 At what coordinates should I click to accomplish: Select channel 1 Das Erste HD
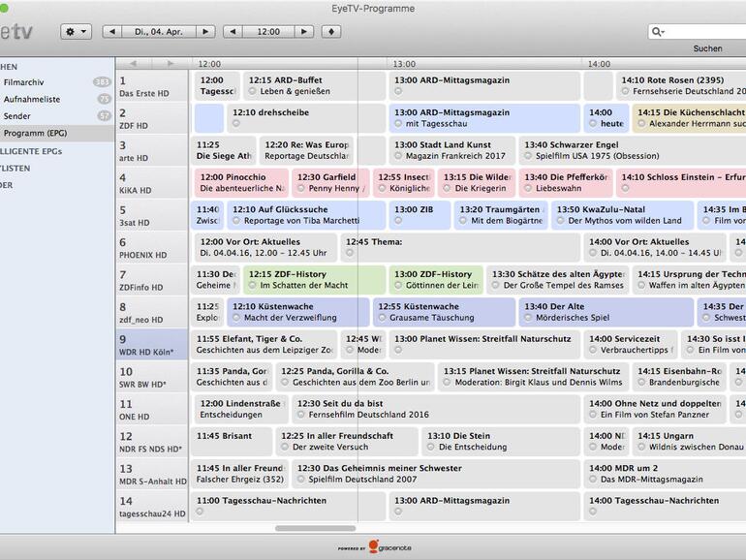click(x=152, y=86)
